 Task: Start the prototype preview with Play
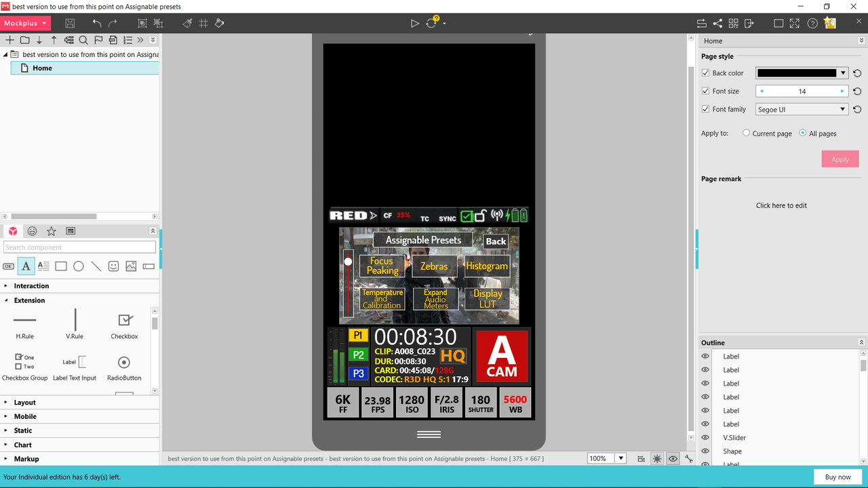[415, 23]
